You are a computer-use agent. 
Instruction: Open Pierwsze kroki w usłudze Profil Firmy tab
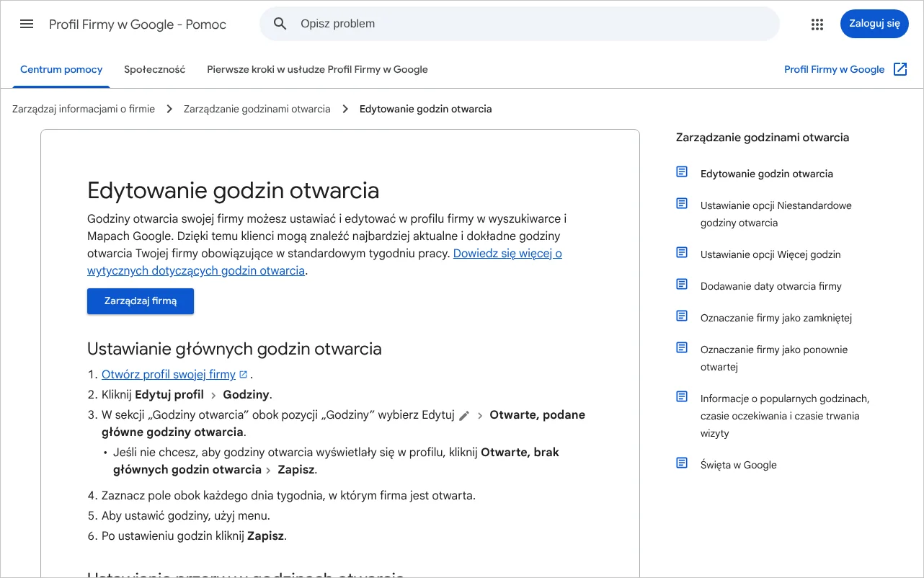pos(317,70)
